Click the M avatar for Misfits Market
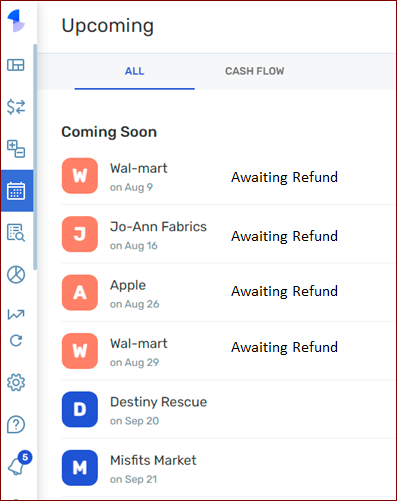The image size is (397, 501). point(80,468)
